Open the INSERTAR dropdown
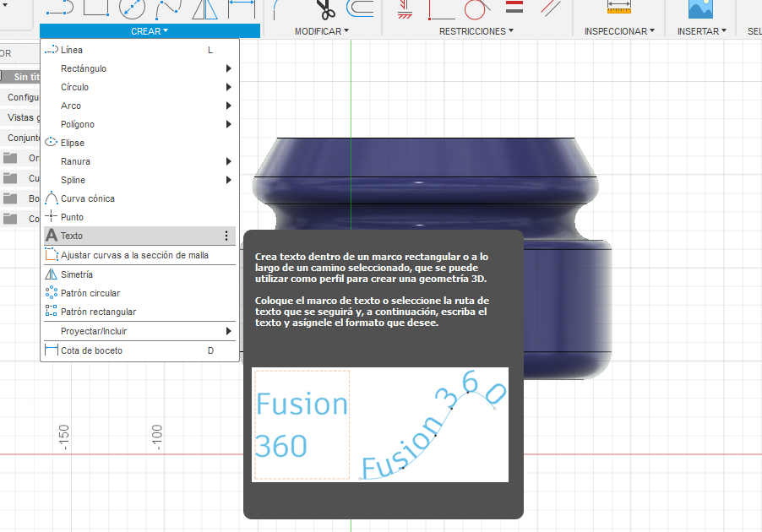The height and width of the screenshot is (532, 762). 702,31
